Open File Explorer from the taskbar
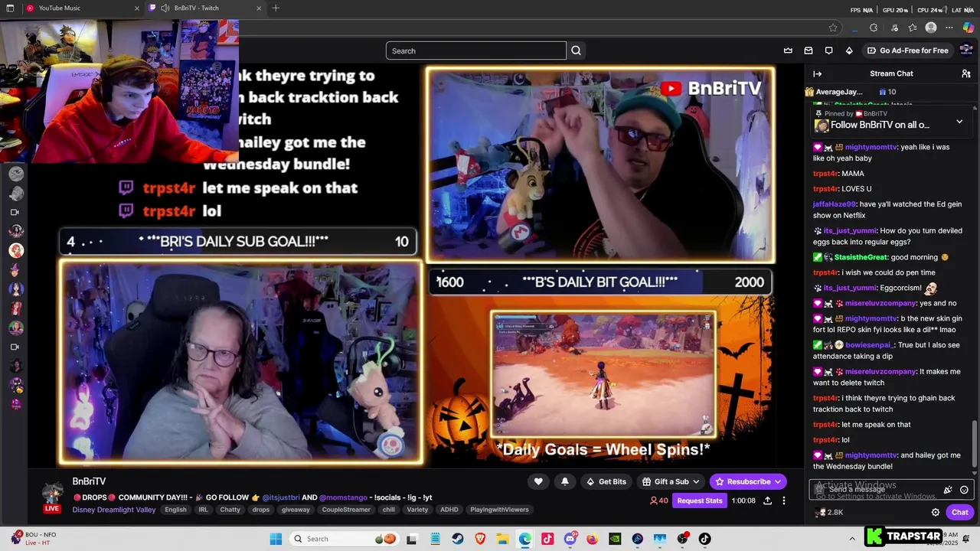This screenshot has height=551, width=980. pos(502,539)
